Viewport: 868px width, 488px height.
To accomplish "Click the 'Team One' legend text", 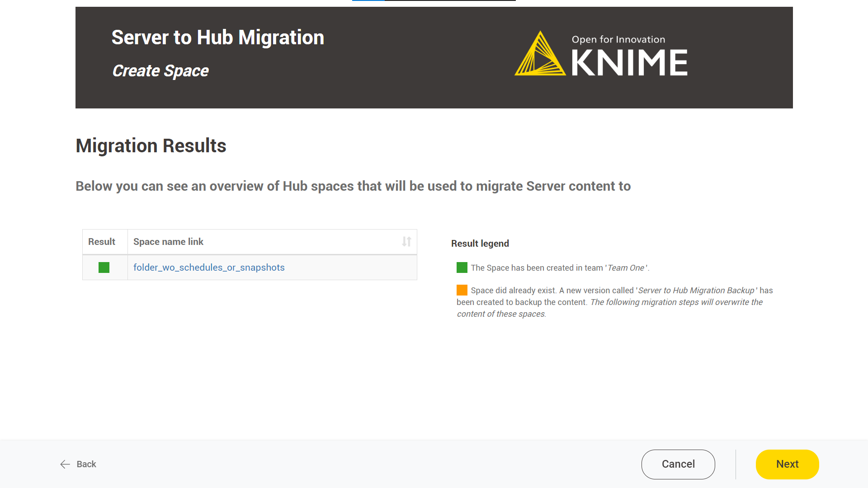I will pos(626,268).
